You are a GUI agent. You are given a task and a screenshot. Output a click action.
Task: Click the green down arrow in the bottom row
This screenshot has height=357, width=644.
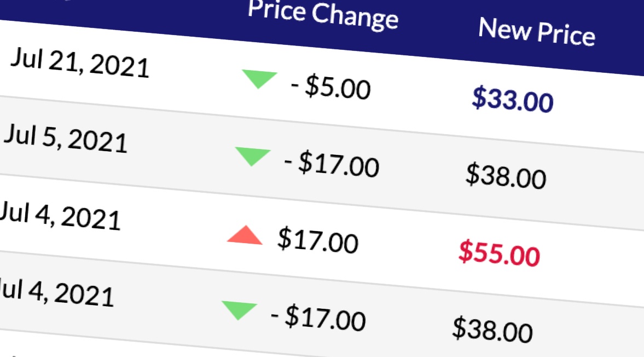click(x=239, y=310)
